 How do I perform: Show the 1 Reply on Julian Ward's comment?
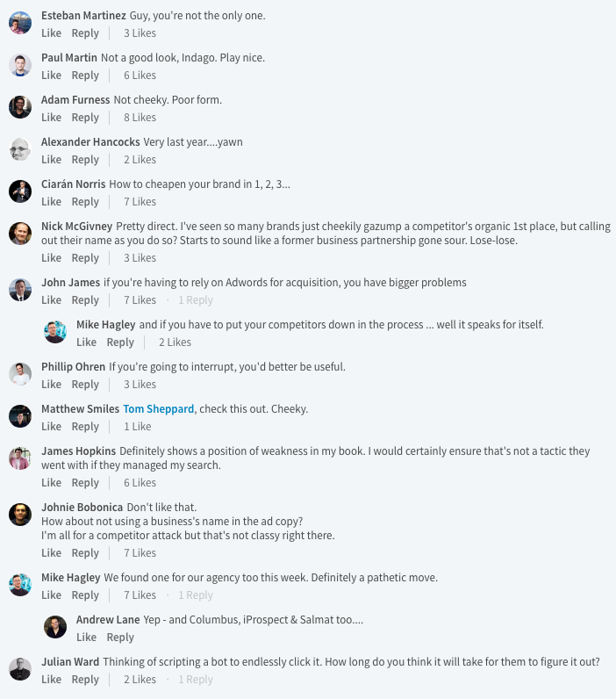click(196, 680)
